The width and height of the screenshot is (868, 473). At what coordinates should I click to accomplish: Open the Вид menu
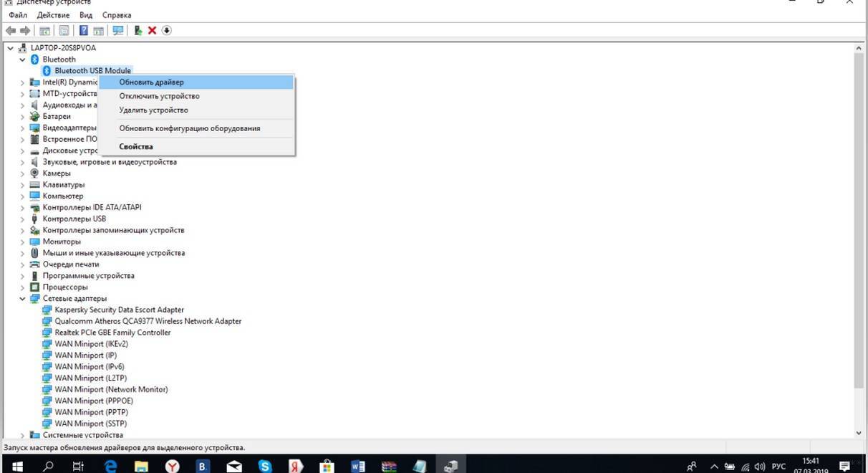click(x=86, y=15)
